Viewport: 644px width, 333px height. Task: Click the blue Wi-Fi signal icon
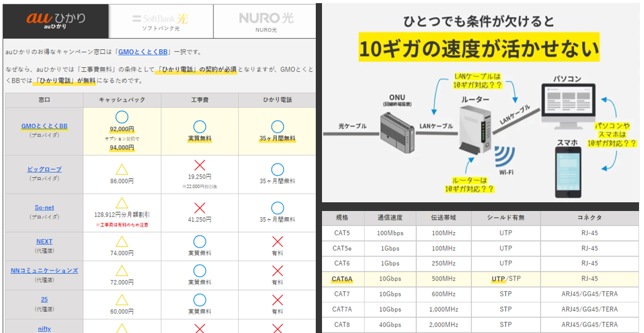pos(505,157)
